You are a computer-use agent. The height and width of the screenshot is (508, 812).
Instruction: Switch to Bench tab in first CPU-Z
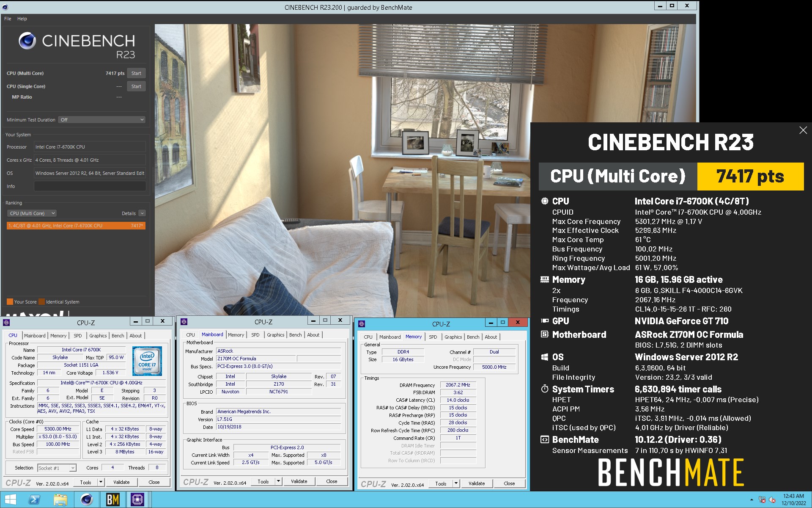click(x=118, y=336)
